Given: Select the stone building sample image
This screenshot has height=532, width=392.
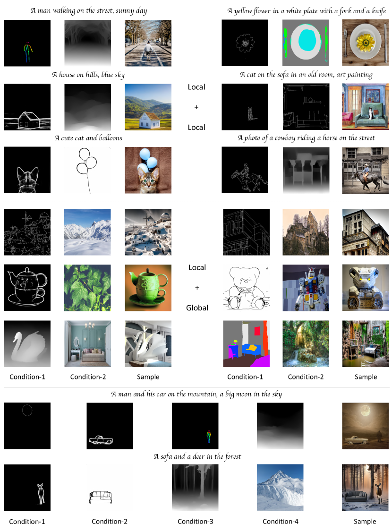Looking at the screenshot, I should click(x=366, y=232).
